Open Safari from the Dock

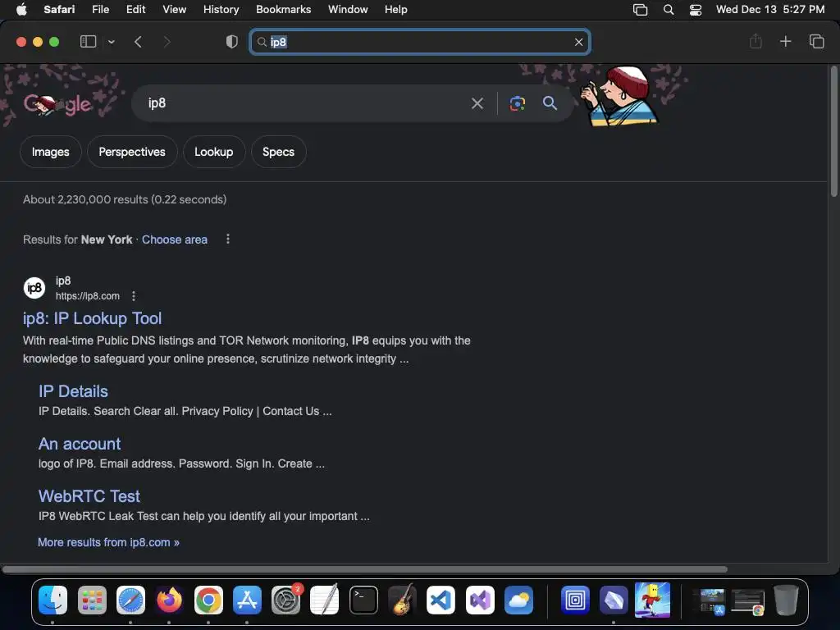coord(130,600)
